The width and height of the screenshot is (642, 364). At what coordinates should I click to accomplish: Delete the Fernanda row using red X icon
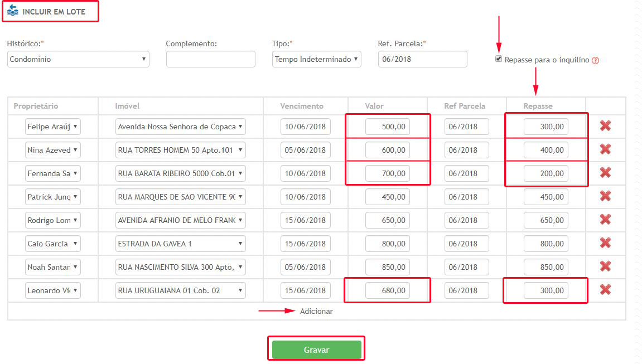[605, 173]
